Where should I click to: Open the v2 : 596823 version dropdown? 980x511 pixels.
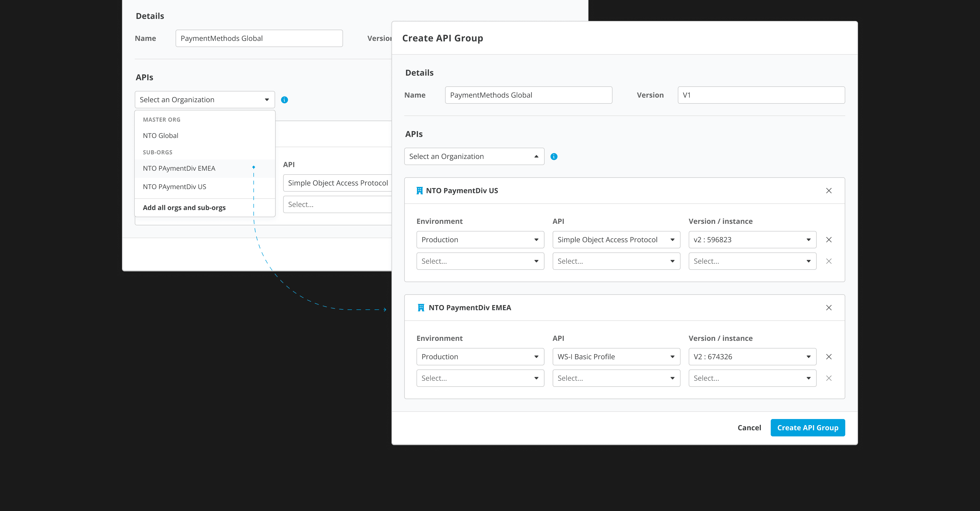[x=752, y=240]
